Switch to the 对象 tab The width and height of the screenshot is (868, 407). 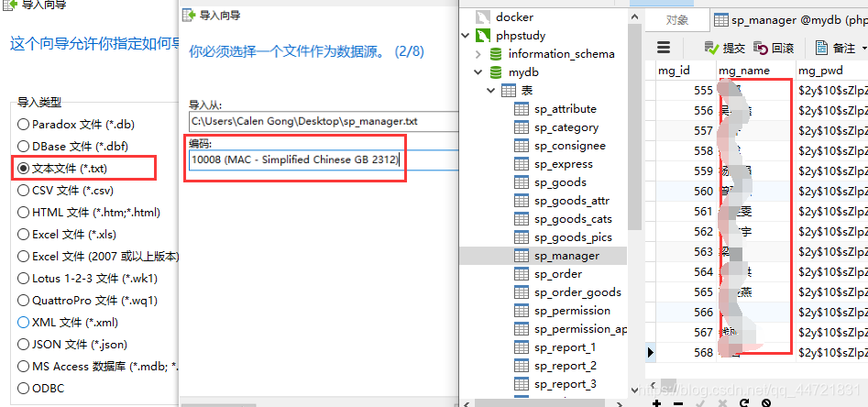pos(677,20)
